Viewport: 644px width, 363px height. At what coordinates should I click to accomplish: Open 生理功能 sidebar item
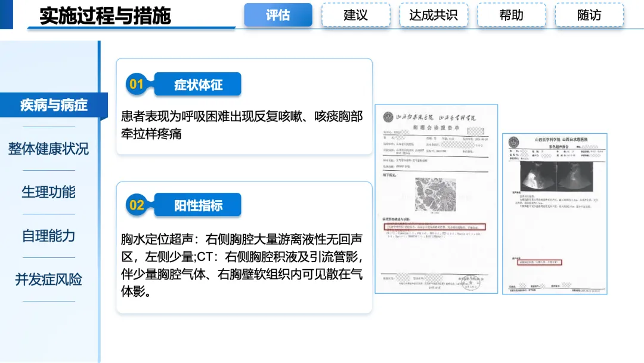(48, 192)
